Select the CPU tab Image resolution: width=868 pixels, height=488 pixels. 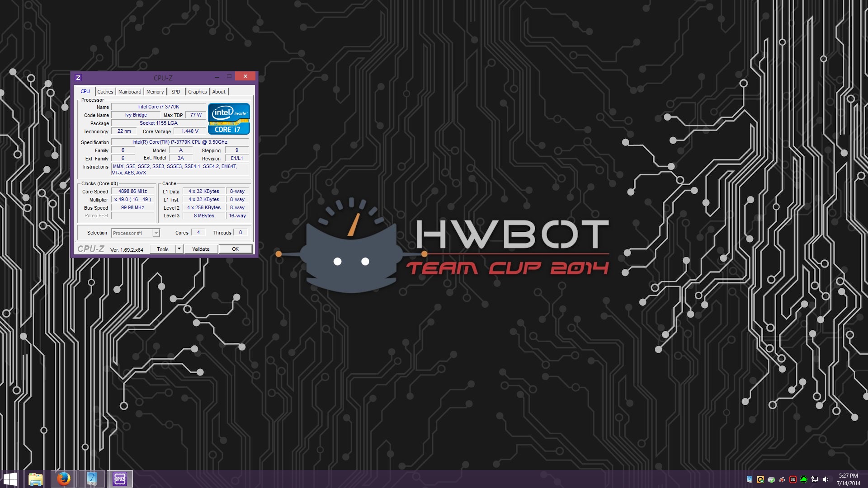tap(85, 91)
